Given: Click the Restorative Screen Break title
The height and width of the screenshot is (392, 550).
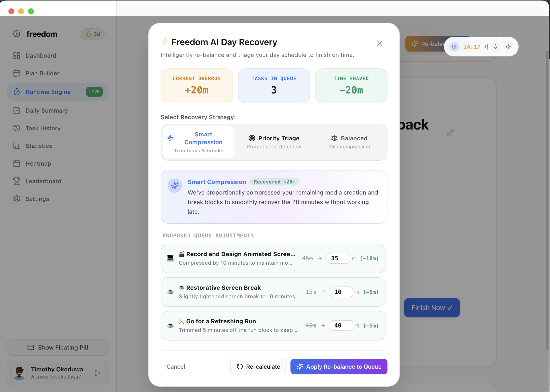Looking at the screenshot, I should (x=220, y=287).
